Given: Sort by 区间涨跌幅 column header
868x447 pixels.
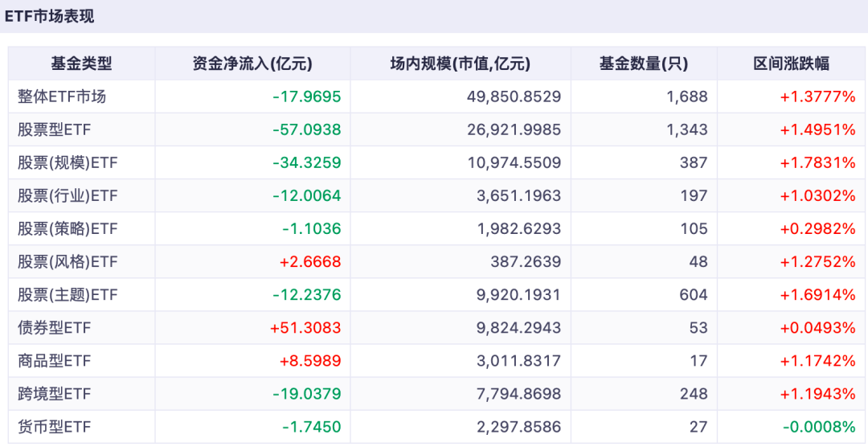Looking at the screenshot, I should [792, 64].
